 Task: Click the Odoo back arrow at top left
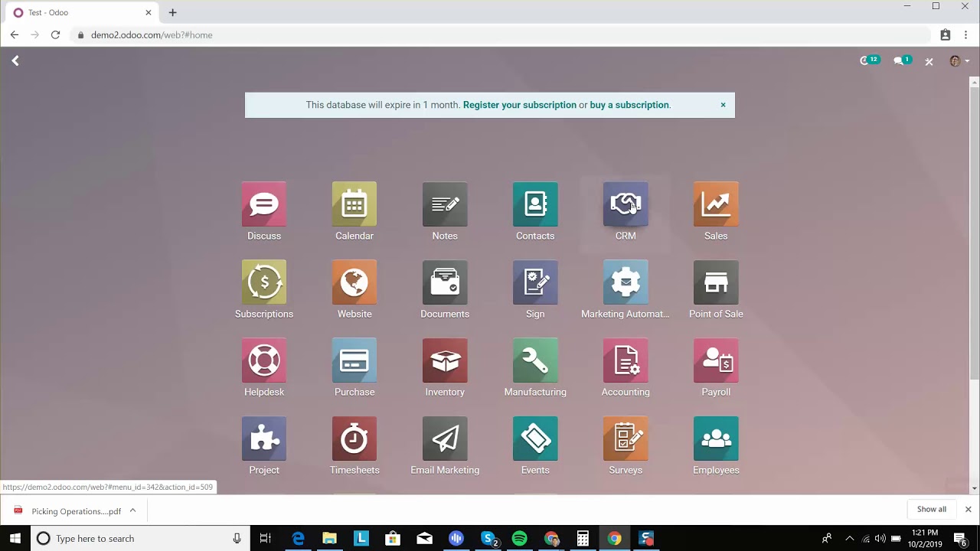click(15, 60)
